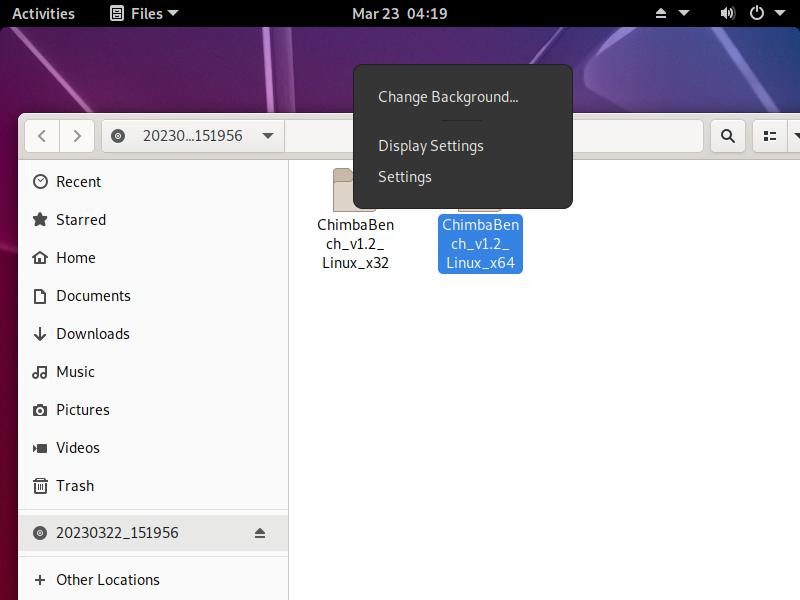The height and width of the screenshot is (600, 800).
Task: Click the Music note icon
Action: coord(40,372)
